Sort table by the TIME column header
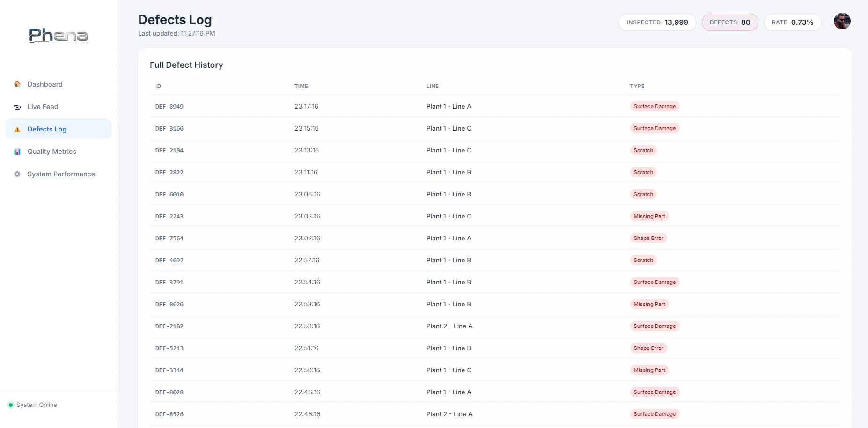The width and height of the screenshot is (868, 428). pyautogui.click(x=301, y=86)
